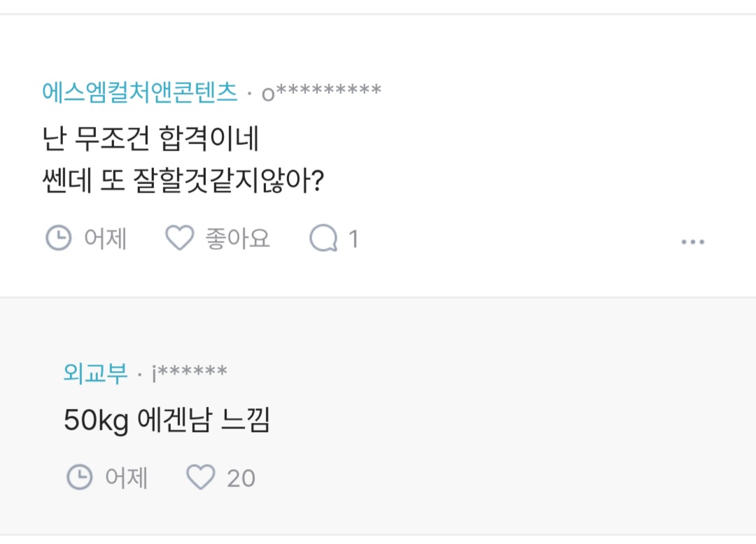Screen dimensions: 756x544
Task: Click the 어제 timestamp on the reply
Action: pos(126,478)
